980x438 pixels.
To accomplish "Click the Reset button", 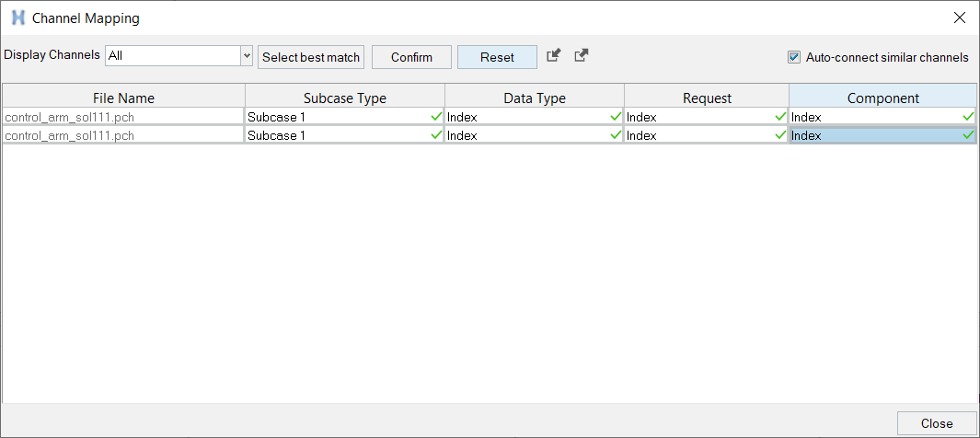I will coord(497,57).
